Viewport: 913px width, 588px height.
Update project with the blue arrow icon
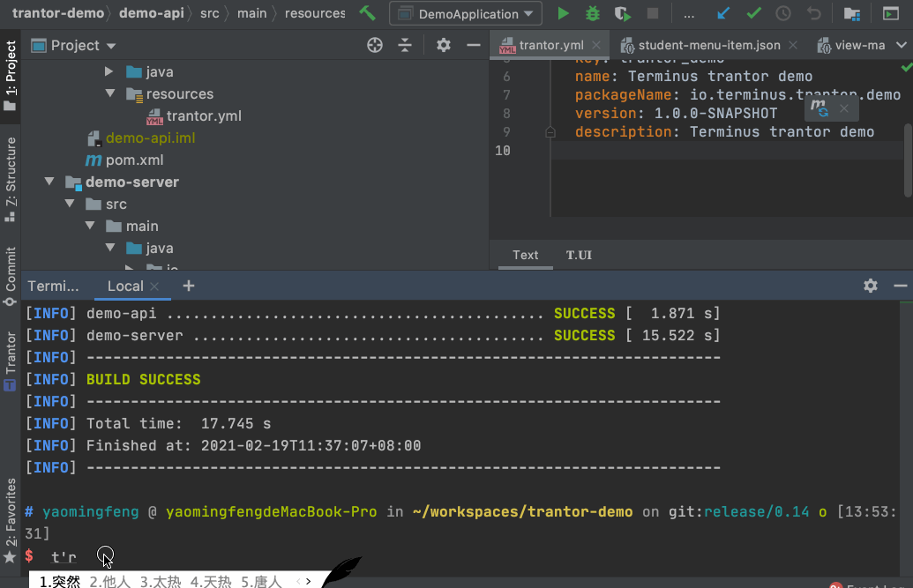tap(723, 13)
